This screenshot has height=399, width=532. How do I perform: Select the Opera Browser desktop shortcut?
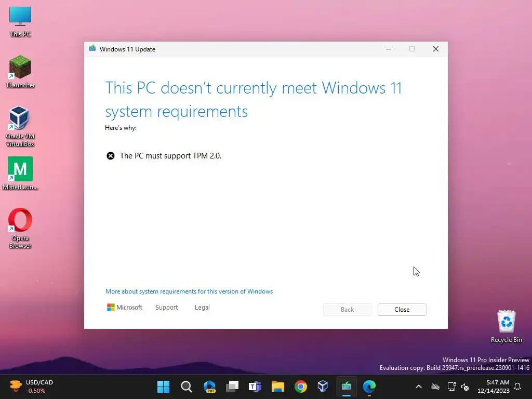(20, 228)
